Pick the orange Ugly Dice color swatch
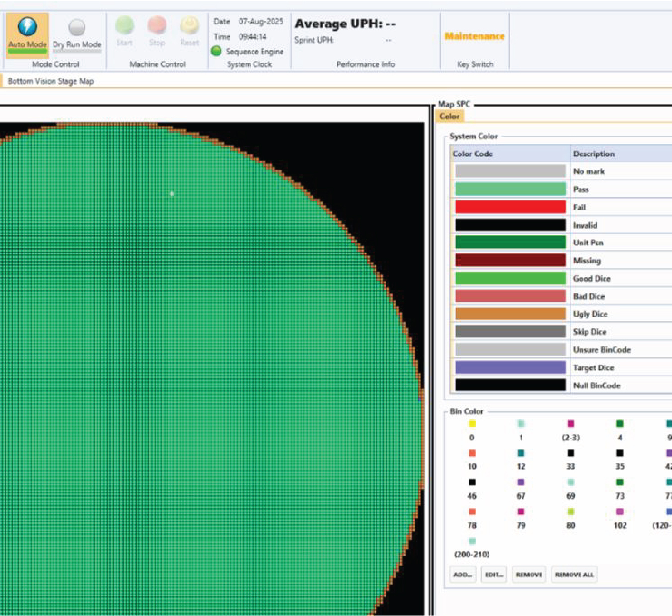Viewport: 672px width, 616px height. coord(510,314)
